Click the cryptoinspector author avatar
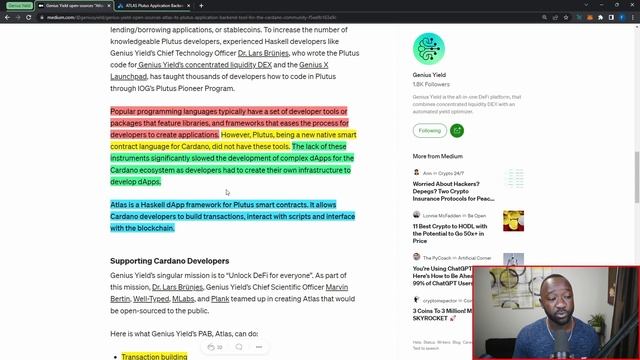Viewport: 640px width, 360px height. point(416,300)
